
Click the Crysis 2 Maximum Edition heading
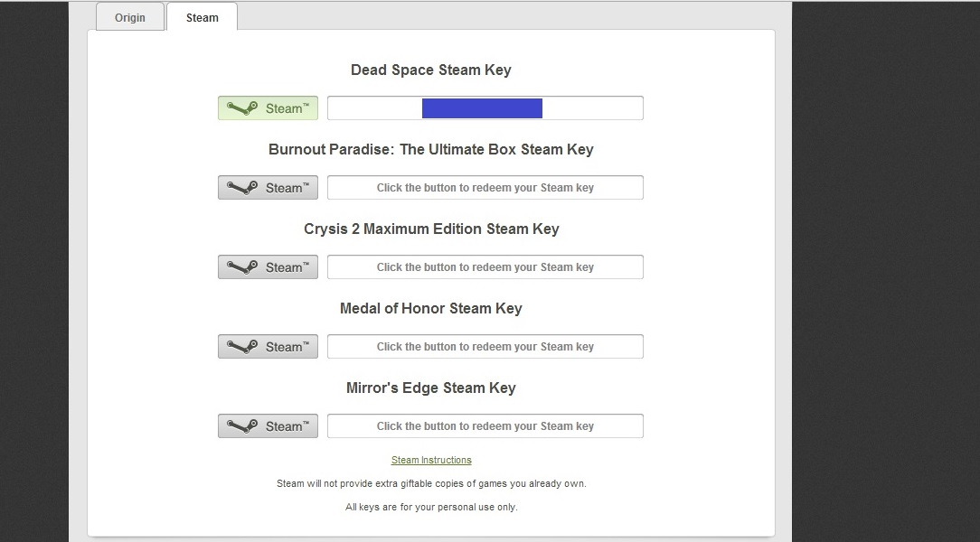[x=430, y=229]
